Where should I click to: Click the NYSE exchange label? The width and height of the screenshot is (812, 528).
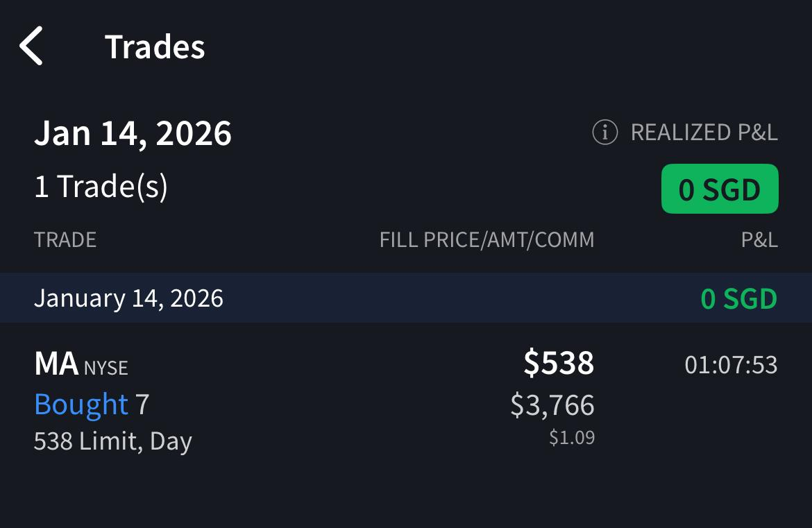pos(106,368)
